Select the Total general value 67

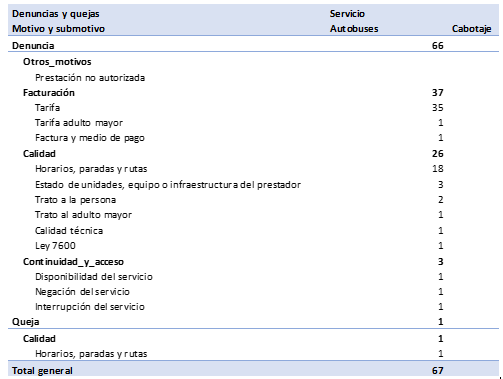(438, 371)
